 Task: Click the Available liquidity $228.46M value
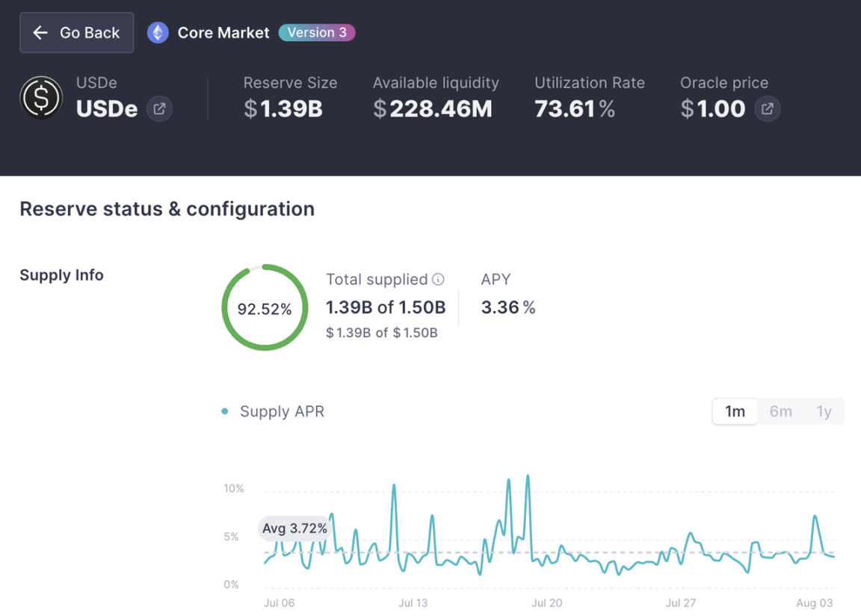click(x=433, y=109)
